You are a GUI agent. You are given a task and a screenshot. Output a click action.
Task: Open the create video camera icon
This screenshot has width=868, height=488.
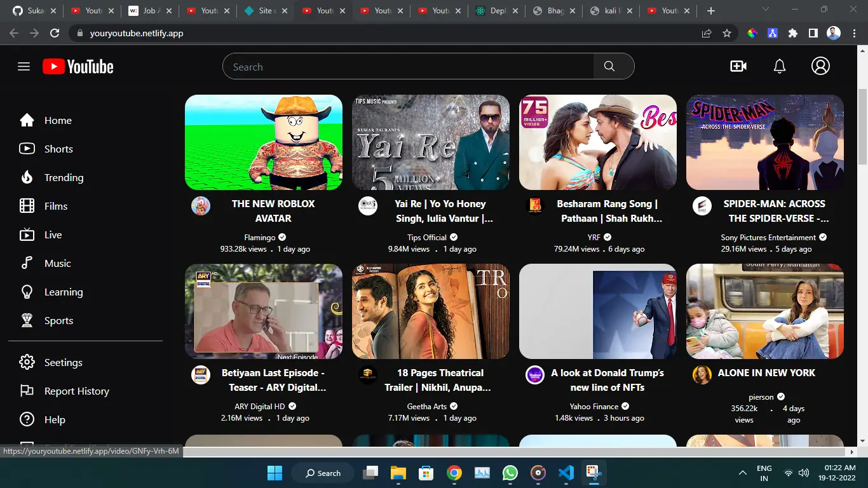[x=738, y=66]
